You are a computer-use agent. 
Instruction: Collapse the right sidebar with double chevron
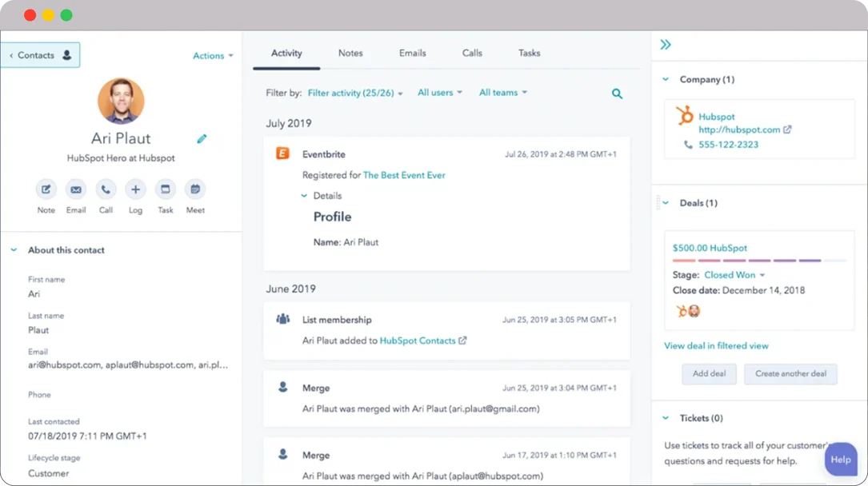click(x=665, y=45)
